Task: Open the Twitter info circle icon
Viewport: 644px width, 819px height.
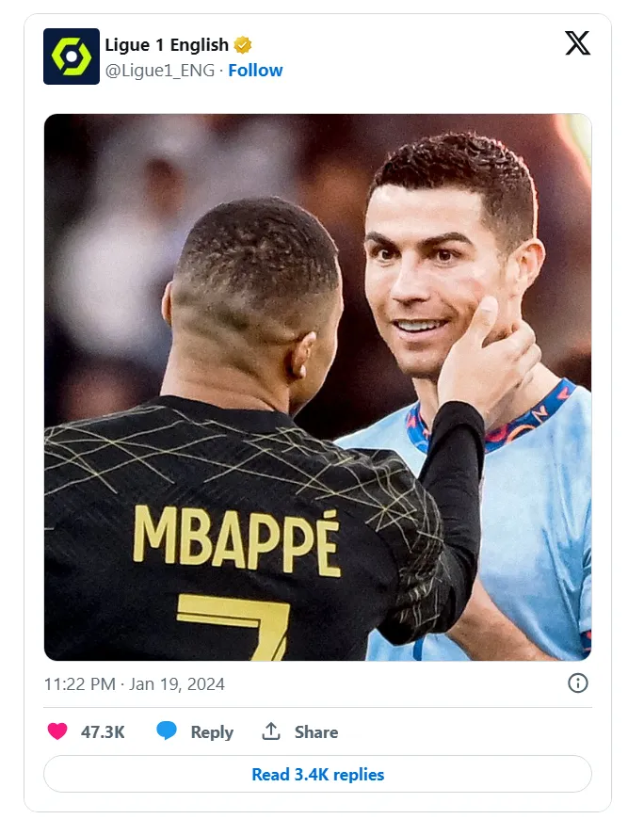Action: click(578, 683)
